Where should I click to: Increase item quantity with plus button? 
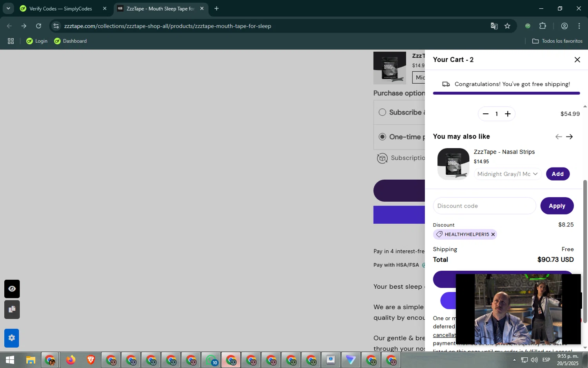coord(508,114)
